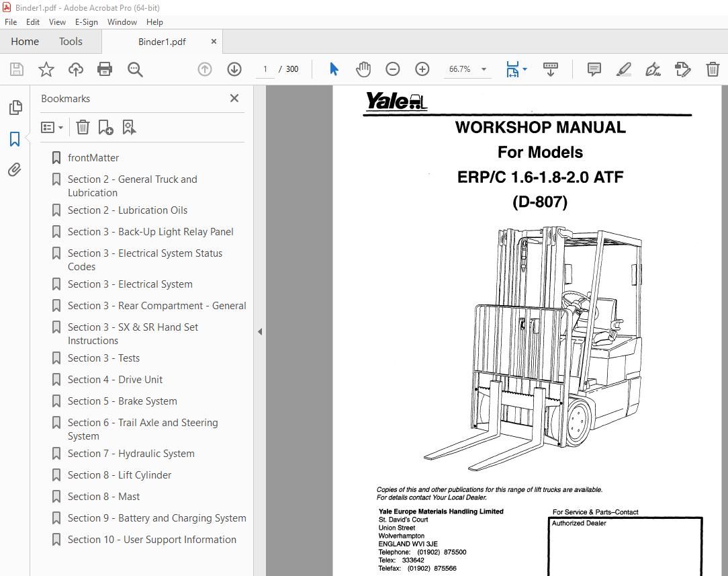Click the trash delete icon in toolbar
The image size is (728, 576).
click(x=713, y=69)
